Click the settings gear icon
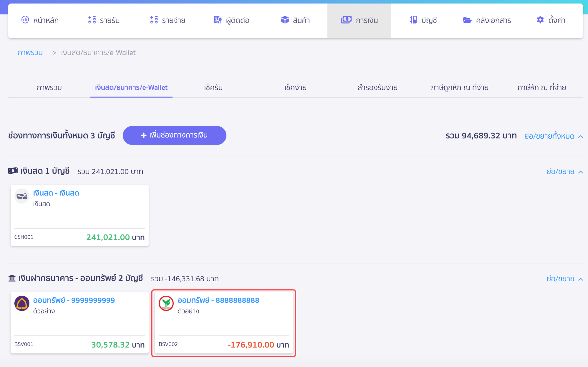The height and width of the screenshot is (367, 588). point(540,20)
